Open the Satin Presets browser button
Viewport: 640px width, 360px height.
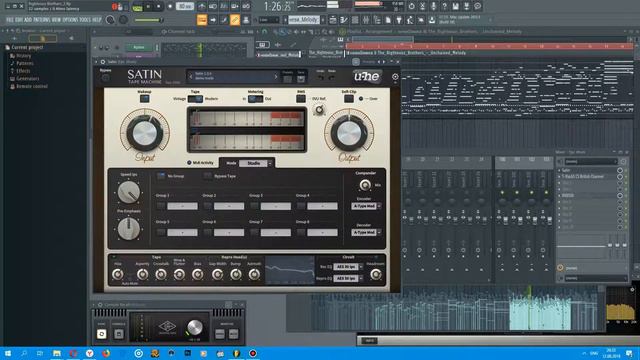pos(288,79)
